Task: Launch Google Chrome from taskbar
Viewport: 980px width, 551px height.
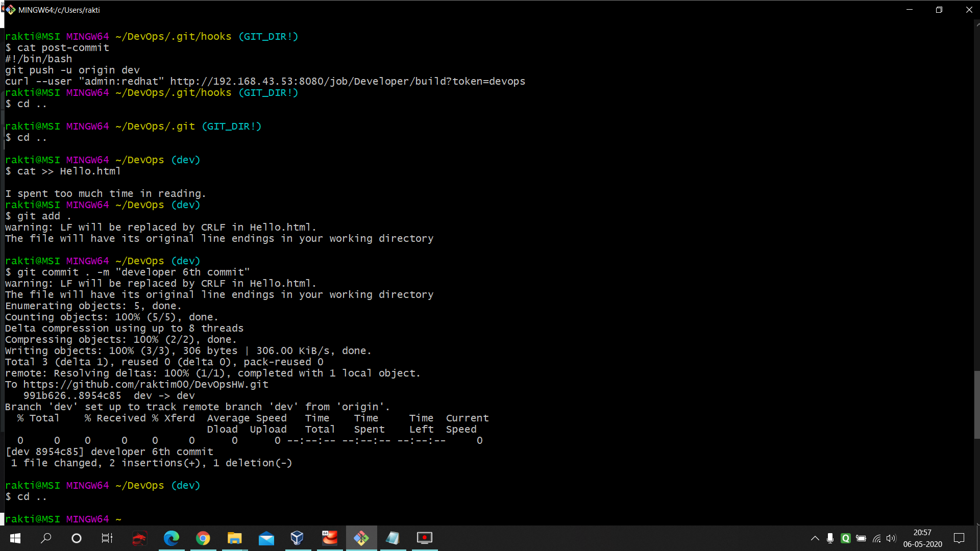Action: (x=203, y=538)
